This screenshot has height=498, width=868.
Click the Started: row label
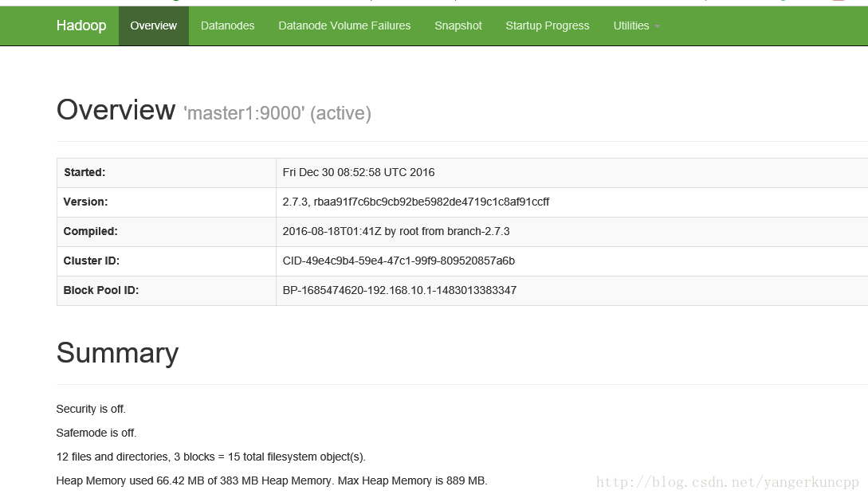(x=84, y=172)
